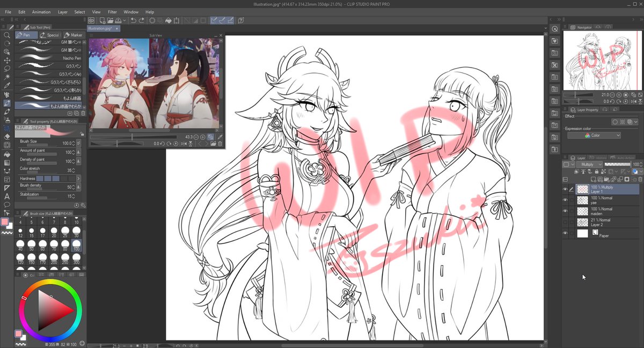Hide the maiden layer
This screenshot has height=348, width=644.
point(565,211)
